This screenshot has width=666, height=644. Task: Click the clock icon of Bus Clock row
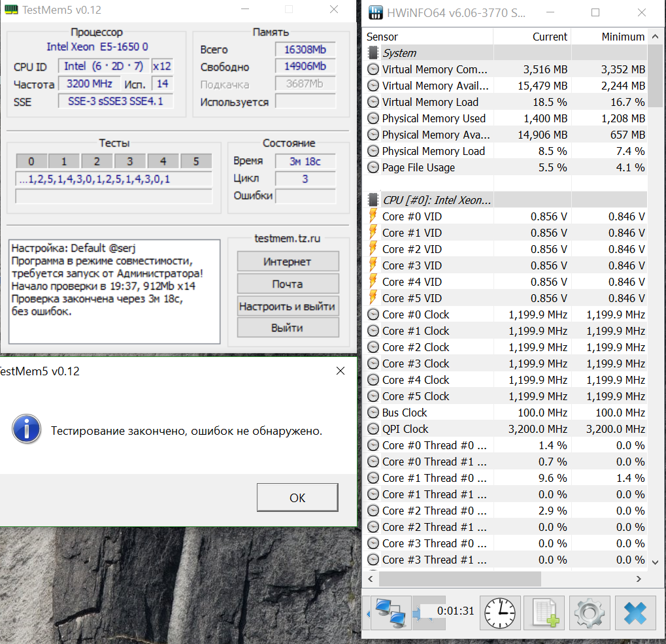[x=373, y=413]
